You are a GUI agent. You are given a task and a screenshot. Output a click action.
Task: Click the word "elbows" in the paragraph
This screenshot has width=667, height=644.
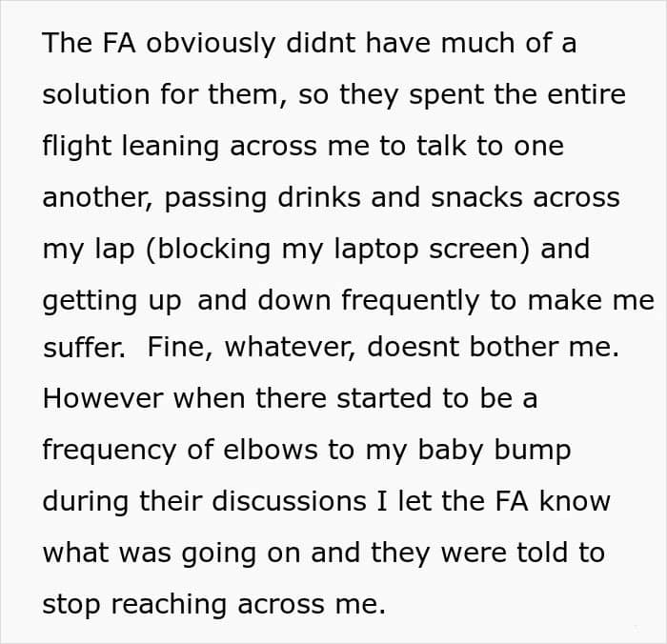click(270, 450)
